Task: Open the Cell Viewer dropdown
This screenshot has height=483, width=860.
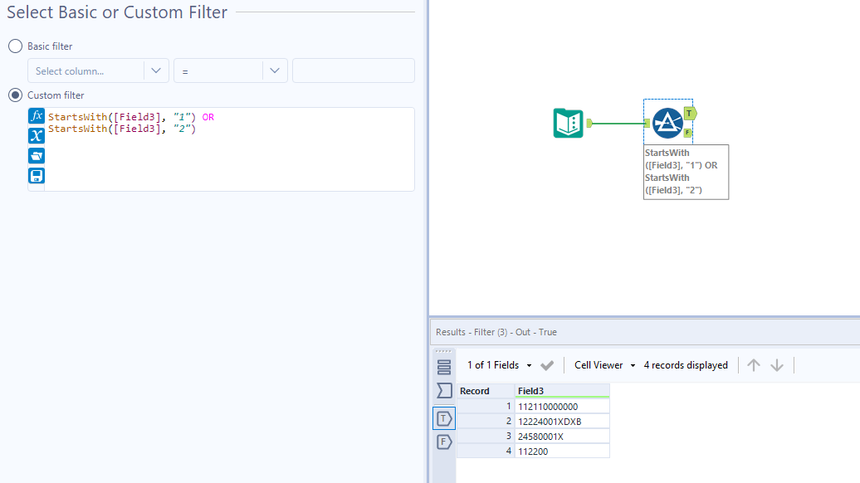Action: pos(604,365)
